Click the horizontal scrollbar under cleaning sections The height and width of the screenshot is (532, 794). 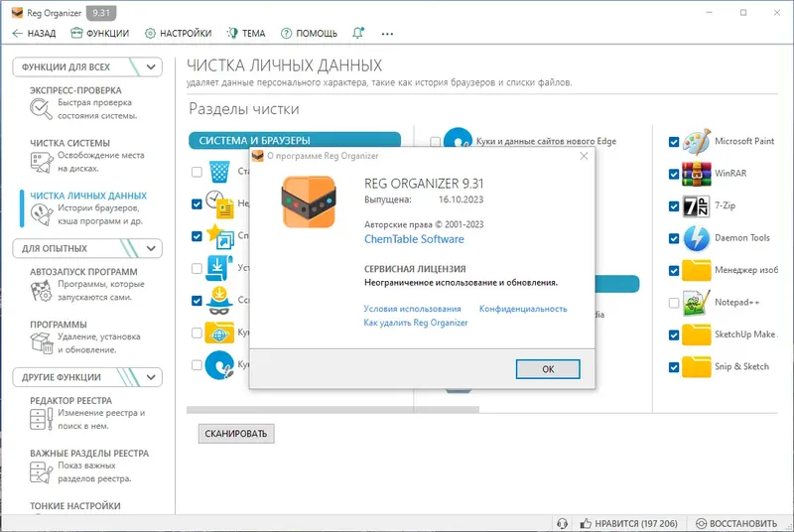tap(332, 410)
